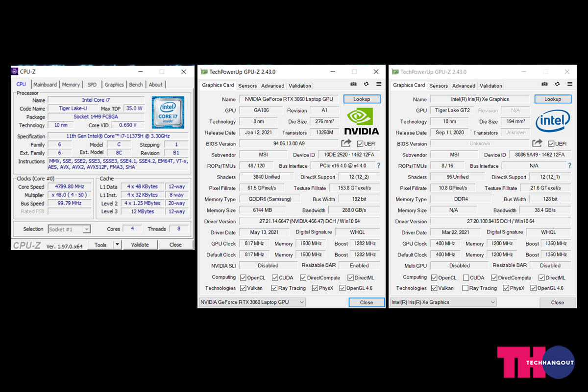This screenshot has height=392, width=588.
Task: Click the BIOS Version 94.06.13.00.A9 field
Action: tap(289, 144)
